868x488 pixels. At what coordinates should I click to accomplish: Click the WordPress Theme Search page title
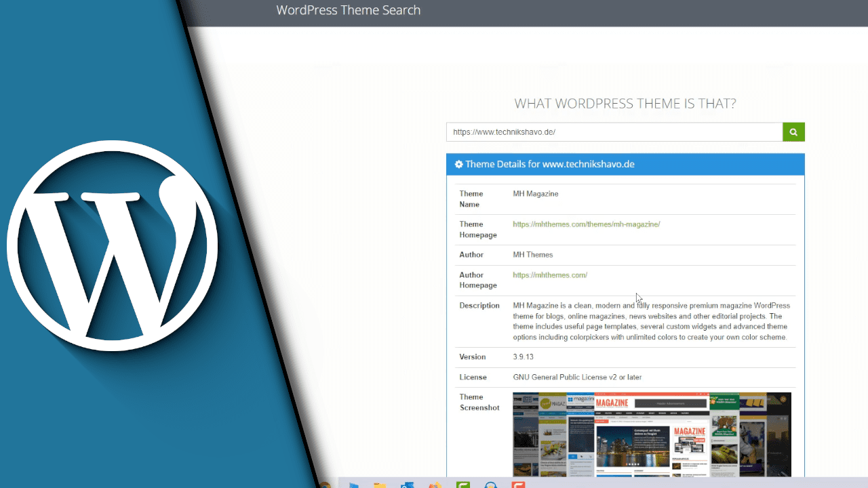coord(349,10)
